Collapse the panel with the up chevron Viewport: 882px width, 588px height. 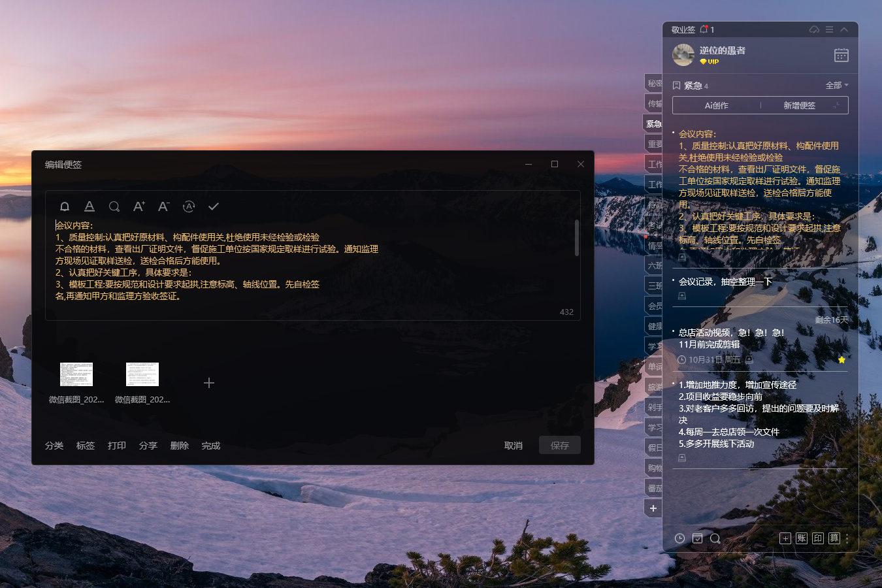pos(844,29)
